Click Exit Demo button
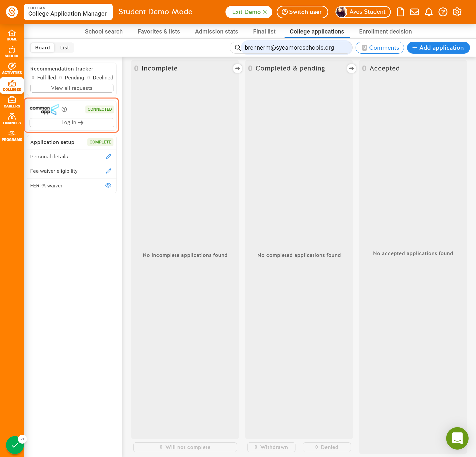 point(249,12)
